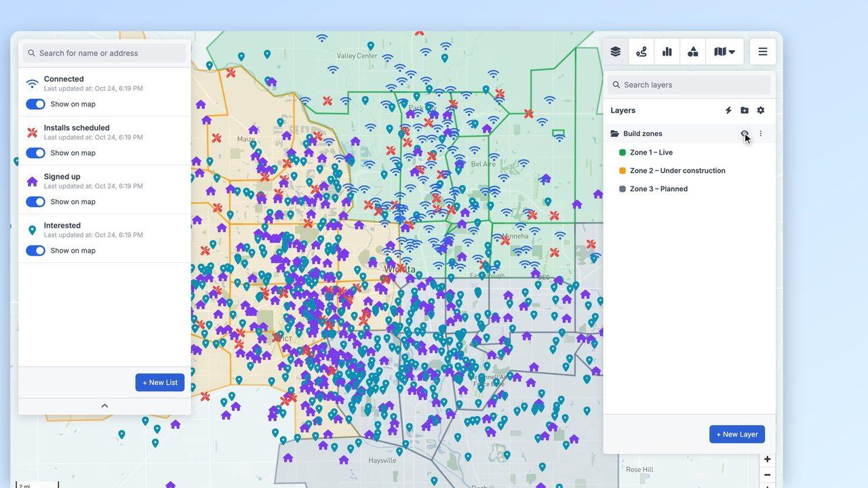The height and width of the screenshot is (488, 868).
Task: Open the bar chart analytics tool
Action: [667, 52]
